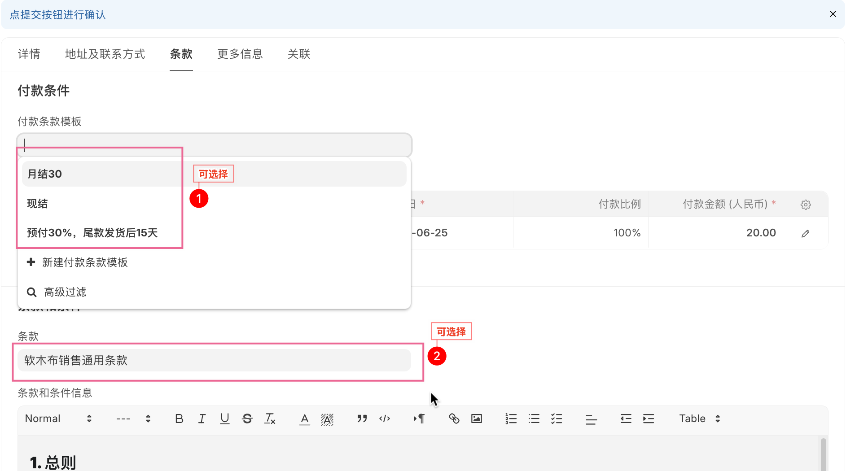Image resolution: width=868 pixels, height=471 pixels.
Task: Create a bulleted list
Action: [x=534, y=419]
